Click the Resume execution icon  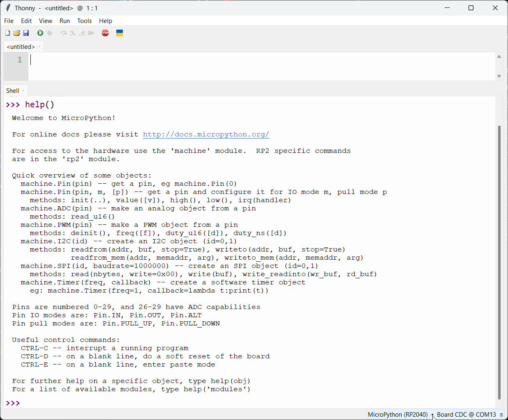click(91, 33)
